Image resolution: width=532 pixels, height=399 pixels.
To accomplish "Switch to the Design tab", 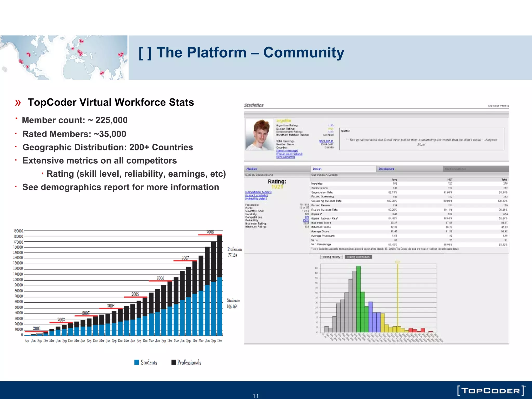I will coord(317,169).
